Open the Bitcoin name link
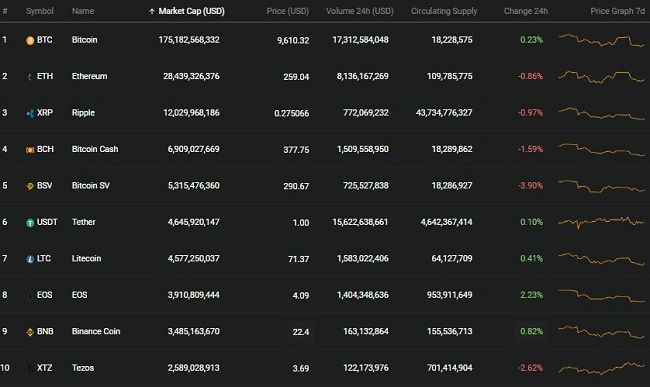The image size is (650, 387). pos(85,40)
